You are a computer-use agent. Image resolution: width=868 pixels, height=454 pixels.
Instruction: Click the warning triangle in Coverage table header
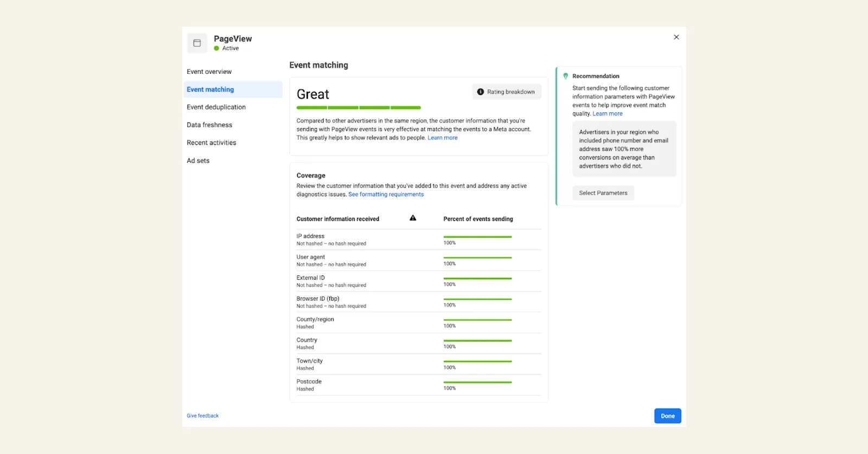click(x=413, y=218)
